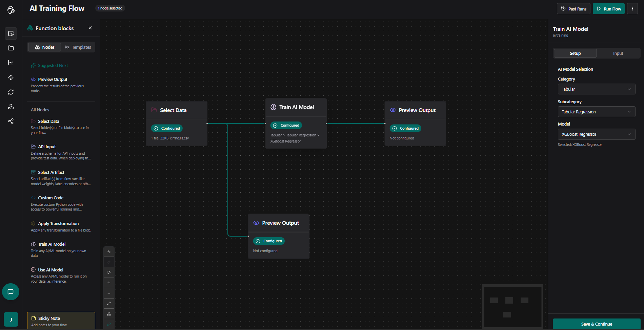The height and width of the screenshot is (330, 644).
Task: Switch to the Templates tab
Action: 78,47
